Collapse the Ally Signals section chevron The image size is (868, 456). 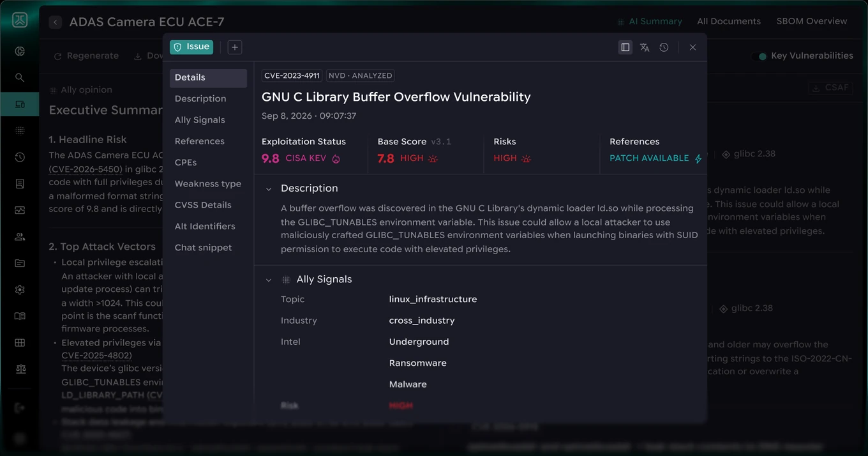(x=269, y=280)
